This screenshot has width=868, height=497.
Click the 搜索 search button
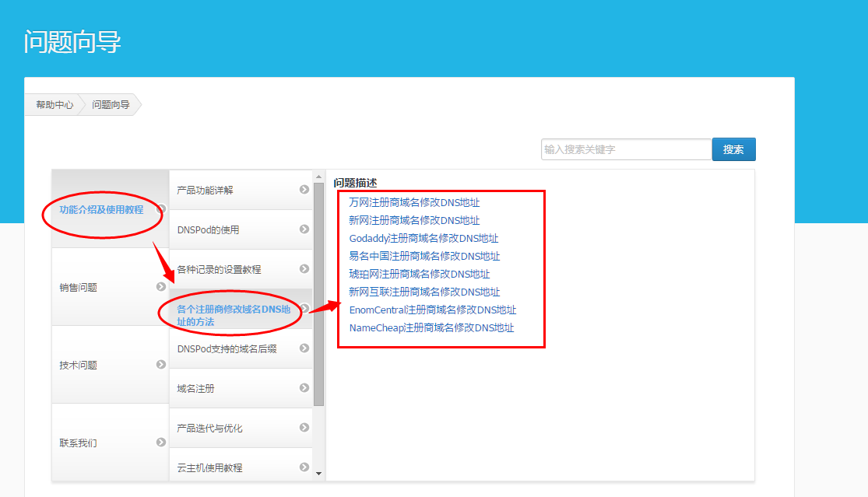pos(733,149)
